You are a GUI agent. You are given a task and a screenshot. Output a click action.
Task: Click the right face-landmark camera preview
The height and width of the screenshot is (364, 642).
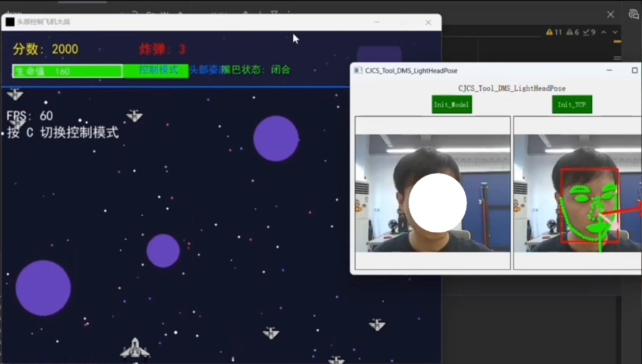(577, 193)
